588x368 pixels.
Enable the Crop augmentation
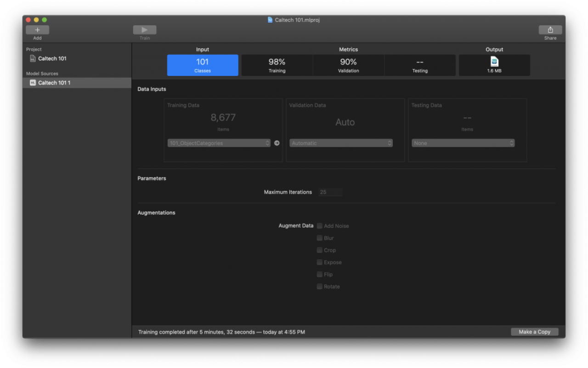[x=320, y=250]
